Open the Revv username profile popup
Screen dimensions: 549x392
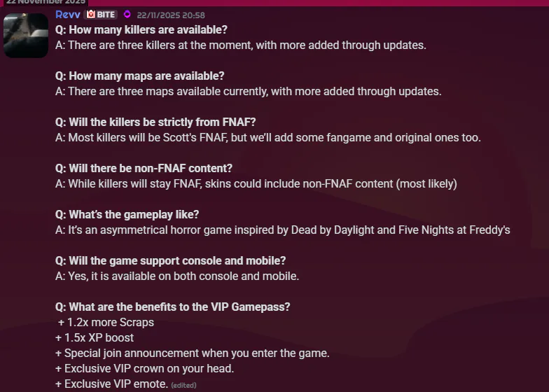pyautogui.click(x=68, y=15)
